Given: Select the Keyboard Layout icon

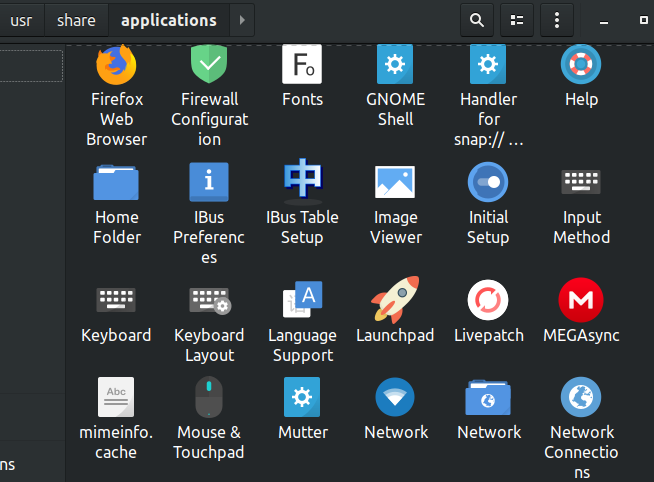Looking at the screenshot, I should pyautogui.click(x=210, y=301).
